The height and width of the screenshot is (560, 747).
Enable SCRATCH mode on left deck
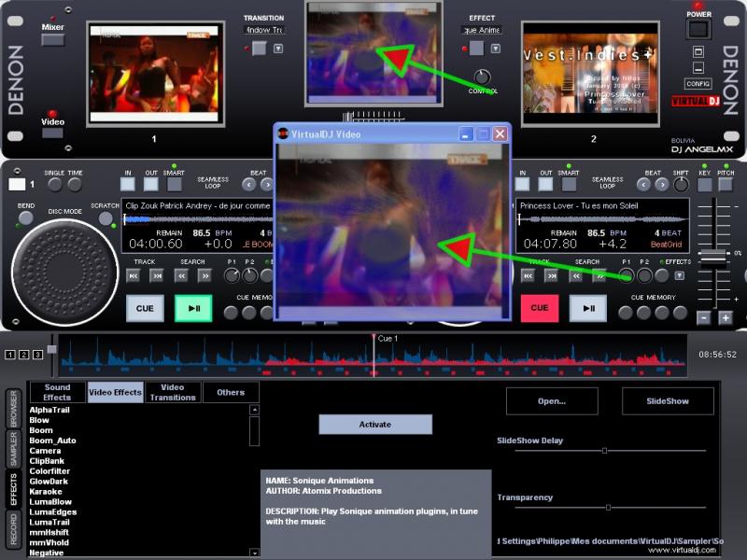coord(105,219)
